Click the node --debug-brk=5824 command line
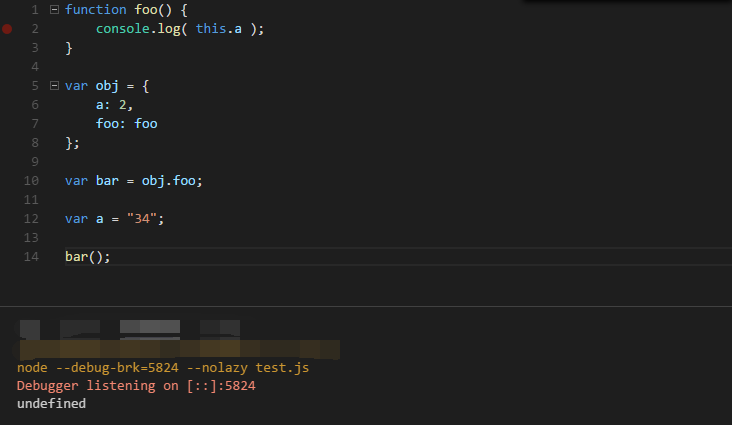Viewport: 733px width, 425px height. coord(163,368)
